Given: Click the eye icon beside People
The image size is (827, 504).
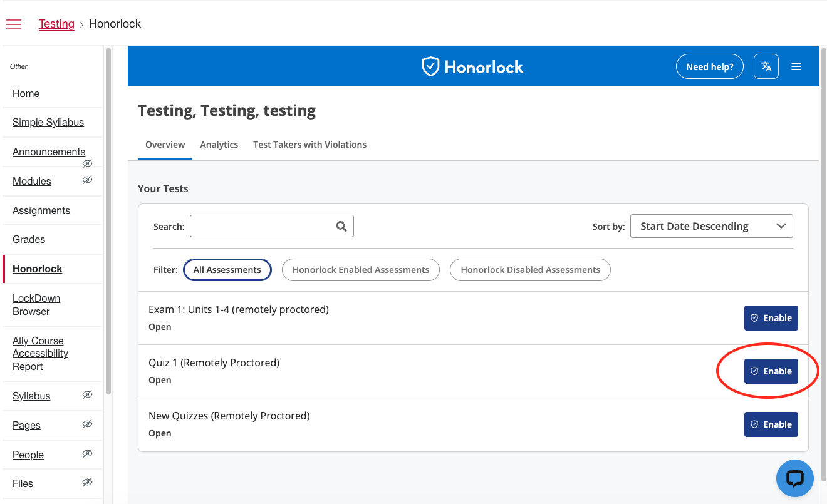Looking at the screenshot, I should click(x=87, y=453).
